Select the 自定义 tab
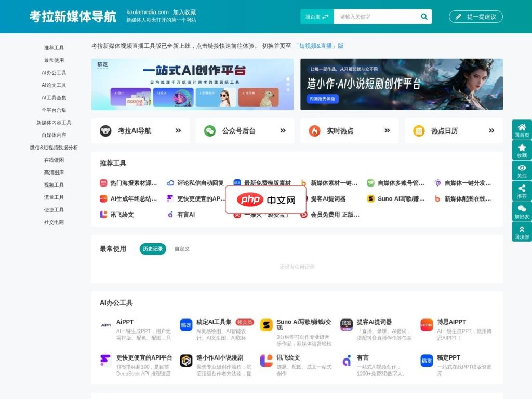Viewport: 532px width, 399px height. (x=182, y=249)
